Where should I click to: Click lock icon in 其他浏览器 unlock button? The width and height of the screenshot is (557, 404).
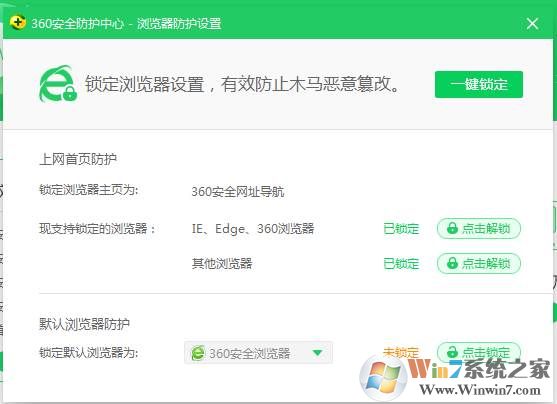tap(452, 263)
